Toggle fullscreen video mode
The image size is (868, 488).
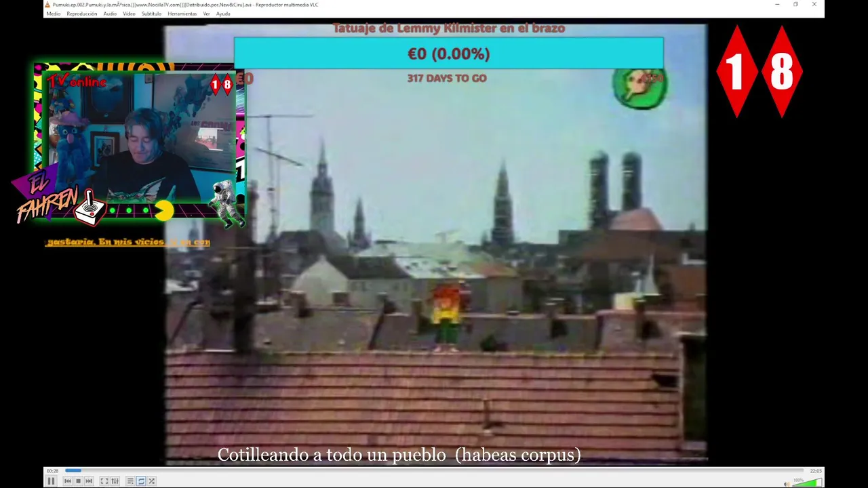coord(104,481)
